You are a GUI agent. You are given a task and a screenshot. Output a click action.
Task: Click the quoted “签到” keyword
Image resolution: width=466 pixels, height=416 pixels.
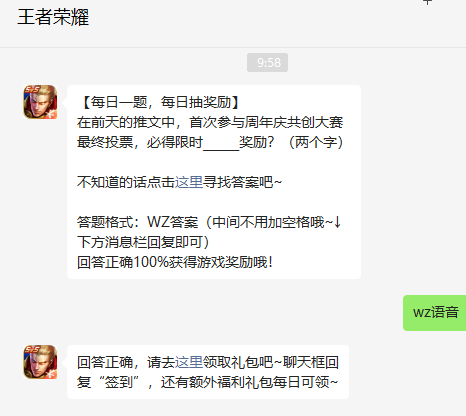[119, 382]
